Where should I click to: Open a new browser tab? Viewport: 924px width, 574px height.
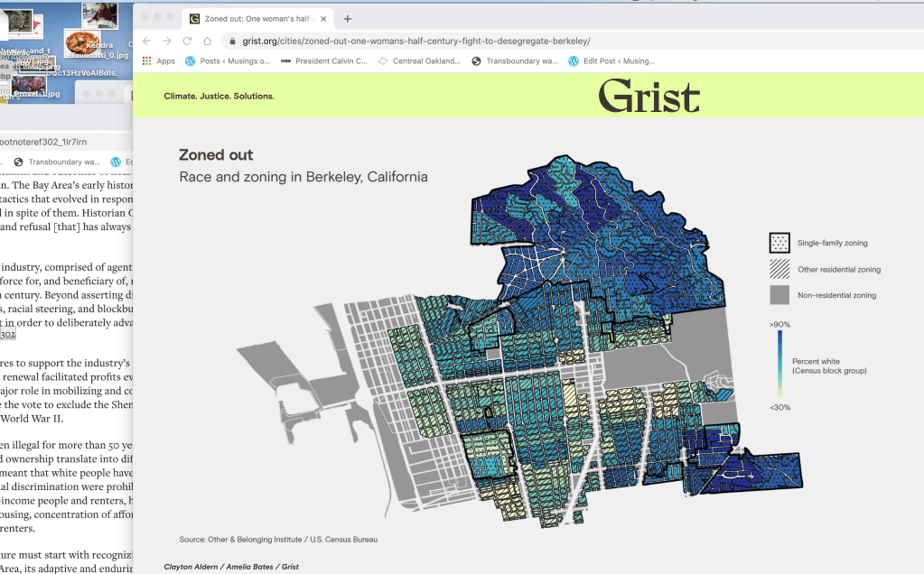tap(348, 18)
